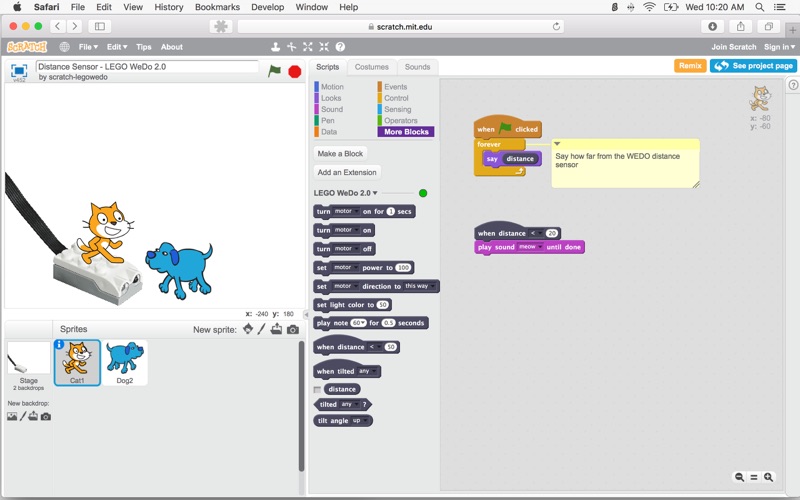Click the Join Scratch link
800x500 pixels.
point(734,47)
